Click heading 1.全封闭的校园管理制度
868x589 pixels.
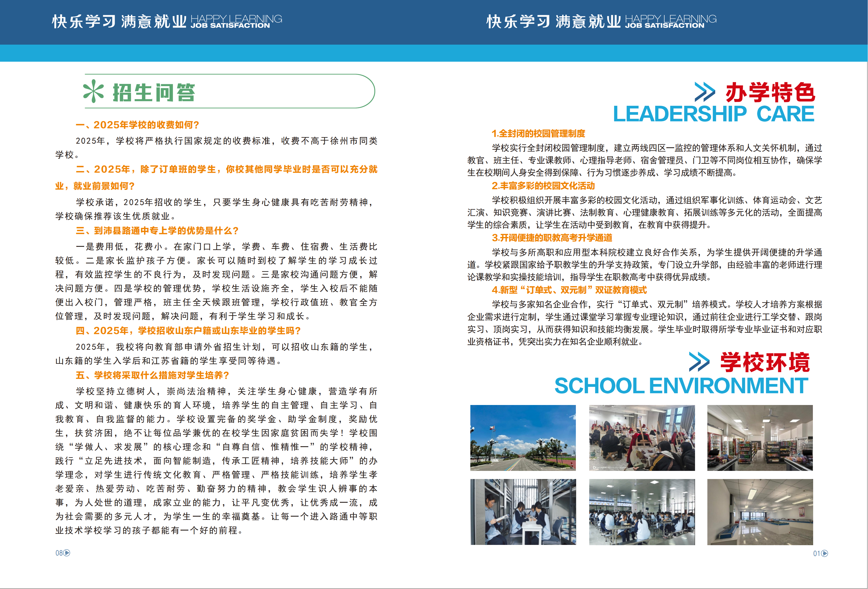pyautogui.click(x=539, y=133)
